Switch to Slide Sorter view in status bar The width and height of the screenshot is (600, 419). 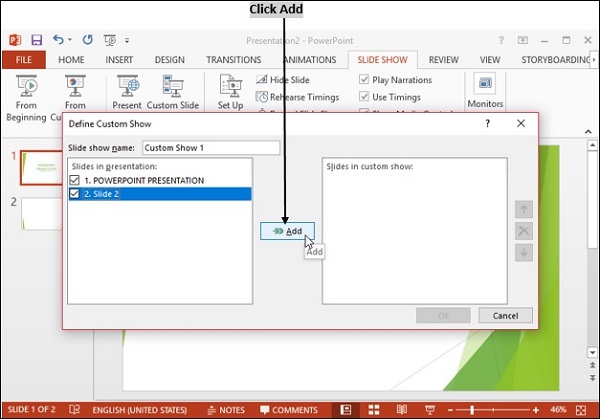372,410
